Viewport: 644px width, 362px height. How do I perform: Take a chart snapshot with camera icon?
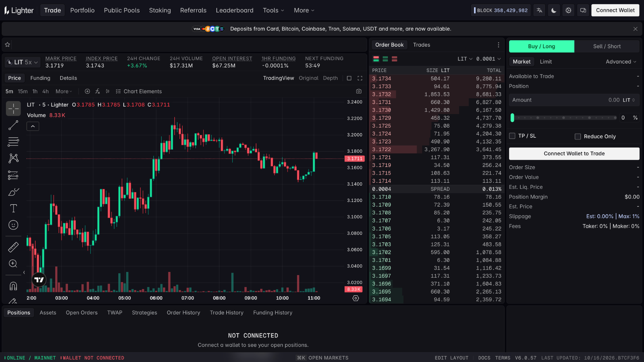(359, 91)
